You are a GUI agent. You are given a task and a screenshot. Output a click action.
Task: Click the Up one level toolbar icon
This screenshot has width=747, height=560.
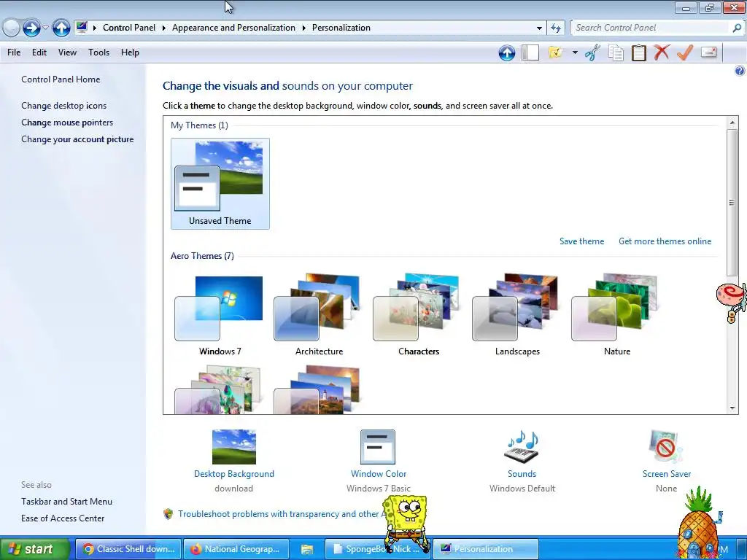pos(506,52)
